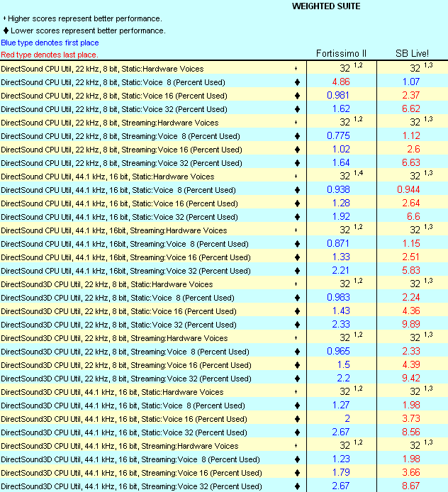Click Fortissimo value 0.775

(x=338, y=136)
